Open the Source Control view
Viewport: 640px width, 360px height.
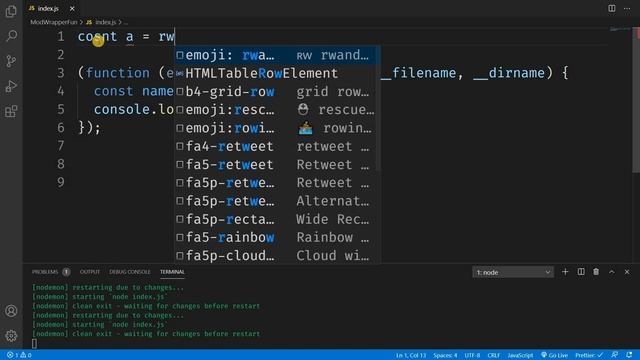click(x=11, y=61)
